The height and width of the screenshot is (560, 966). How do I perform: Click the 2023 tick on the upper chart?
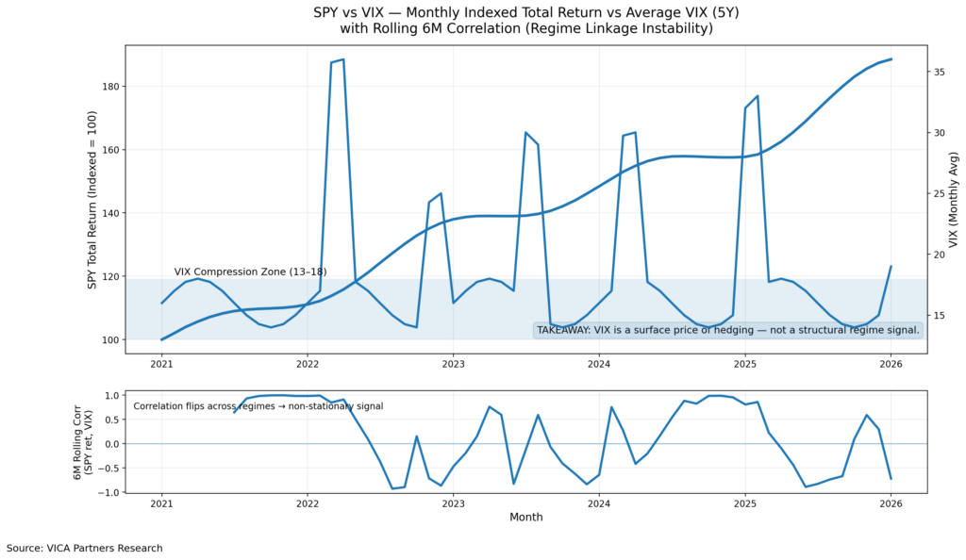[x=453, y=363]
